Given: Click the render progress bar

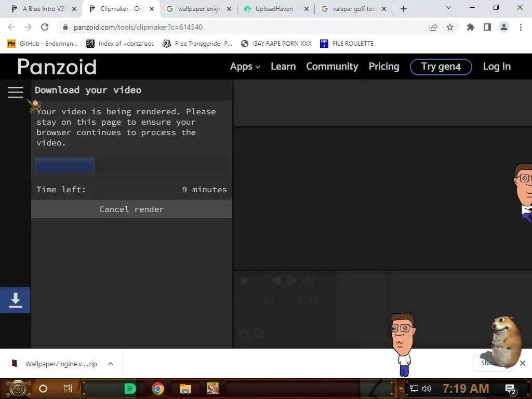Looking at the screenshot, I should [x=131, y=165].
